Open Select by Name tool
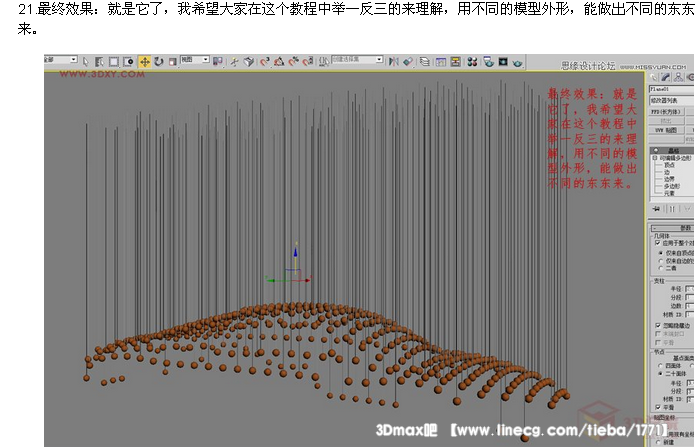Viewport: 697px width, 447px height. tap(99, 61)
